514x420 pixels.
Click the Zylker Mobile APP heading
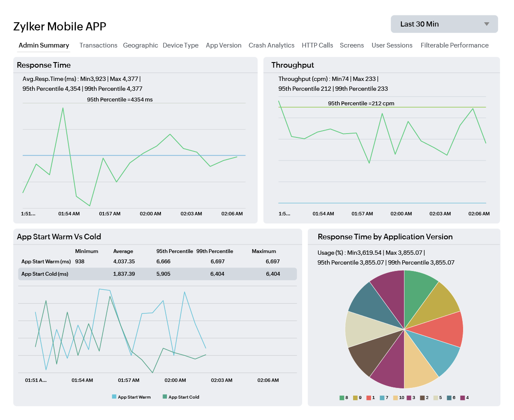(60, 27)
